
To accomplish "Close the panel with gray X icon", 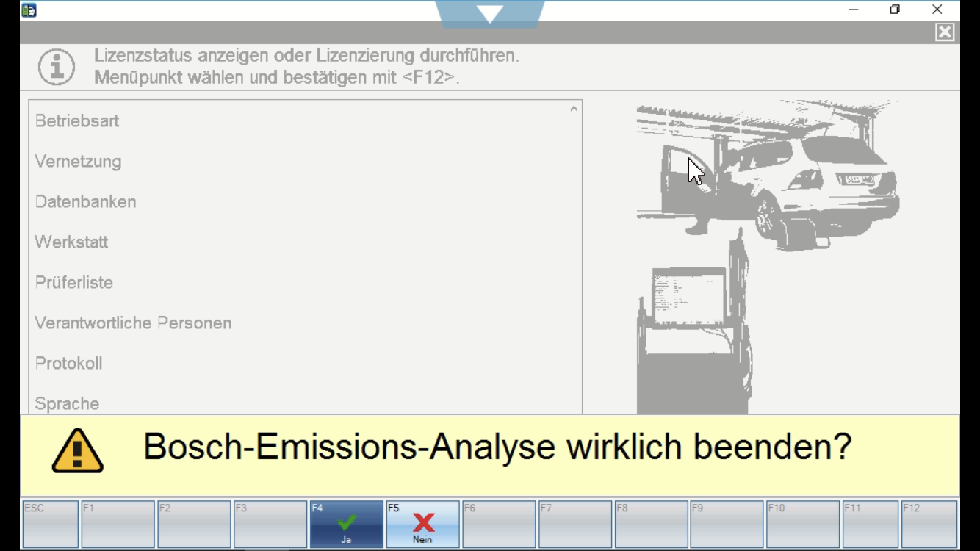I will pos(945,32).
